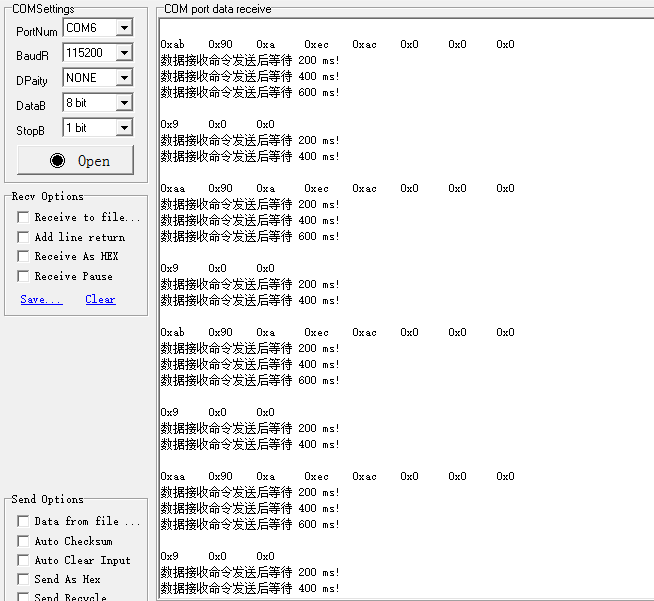Enable the Receive to file checkbox
Screen dimensions: 654x601
click(x=23, y=217)
